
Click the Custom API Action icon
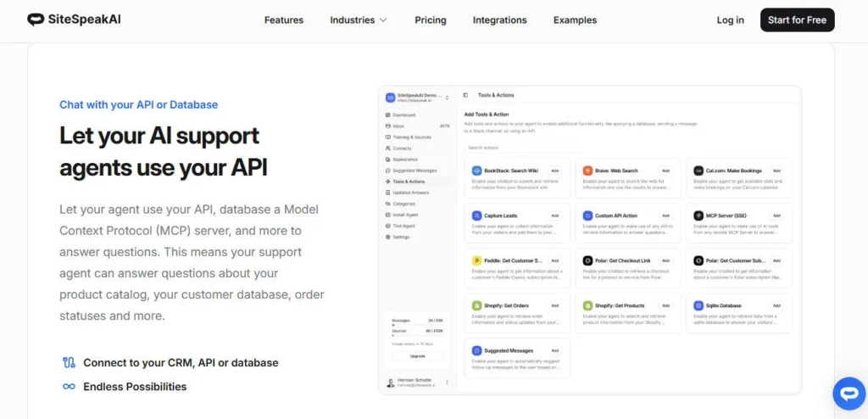pyautogui.click(x=587, y=215)
